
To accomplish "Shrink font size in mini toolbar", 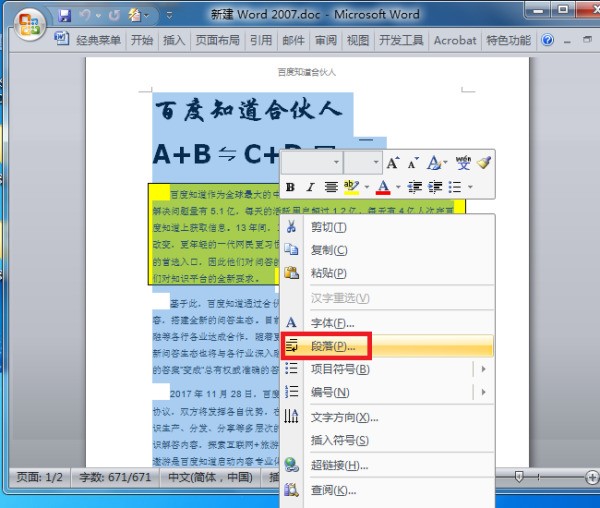I will pyautogui.click(x=412, y=162).
